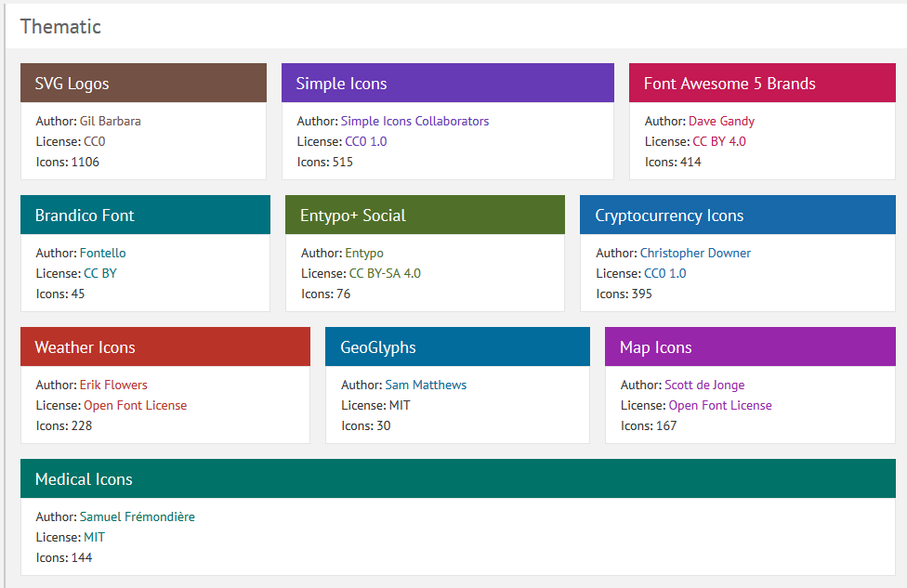Open Medical Icons MIT license link
The width and height of the screenshot is (907, 588).
click(94, 537)
